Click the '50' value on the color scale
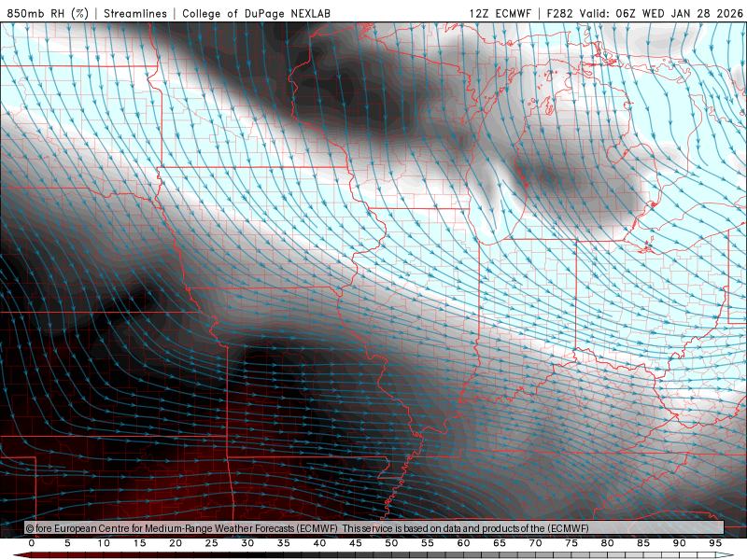Screen dimensions: 747x560 click(391, 543)
